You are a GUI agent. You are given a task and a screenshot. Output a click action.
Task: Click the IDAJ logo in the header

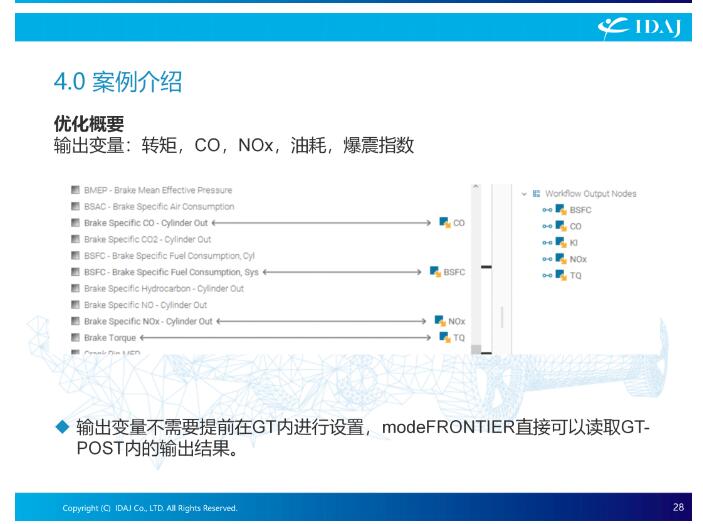point(639,27)
